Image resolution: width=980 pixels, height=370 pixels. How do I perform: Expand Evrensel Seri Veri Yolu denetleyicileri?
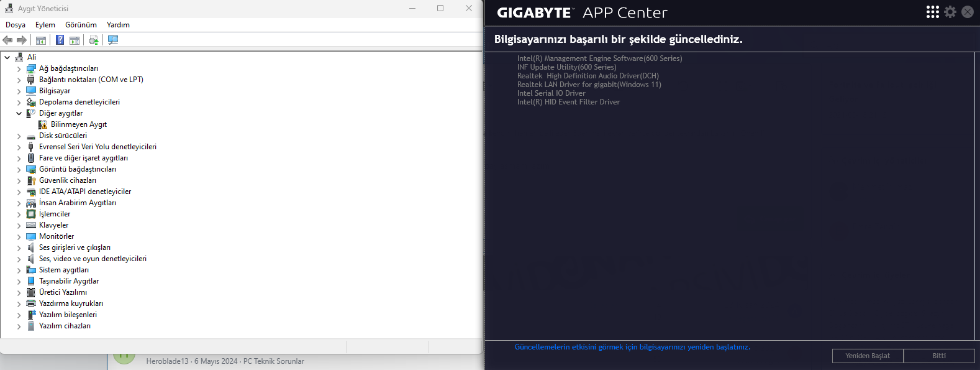click(19, 147)
